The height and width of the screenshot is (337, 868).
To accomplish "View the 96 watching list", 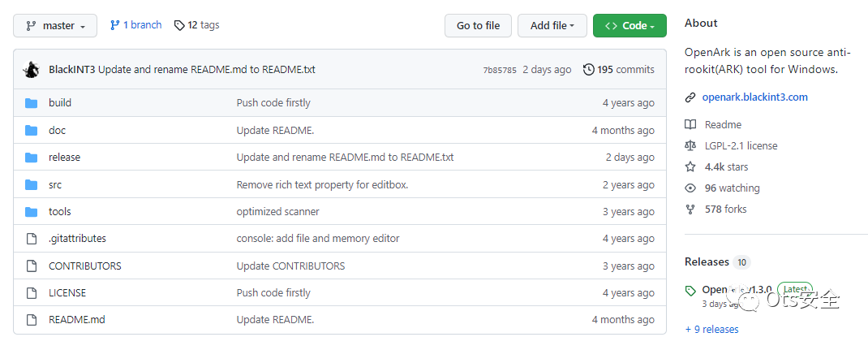I will click(732, 188).
